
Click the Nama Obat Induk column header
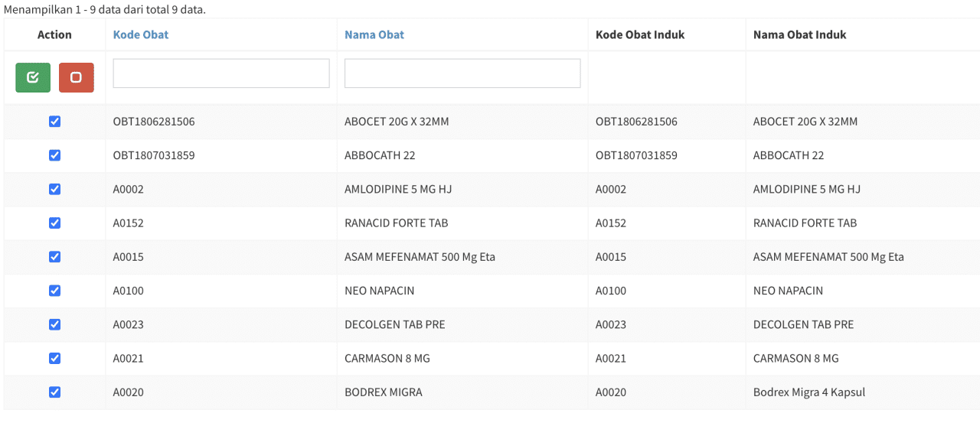point(799,34)
